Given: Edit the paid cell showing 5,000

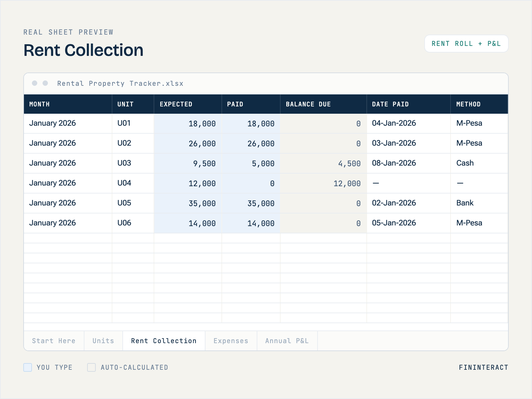Looking at the screenshot, I should (251, 163).
